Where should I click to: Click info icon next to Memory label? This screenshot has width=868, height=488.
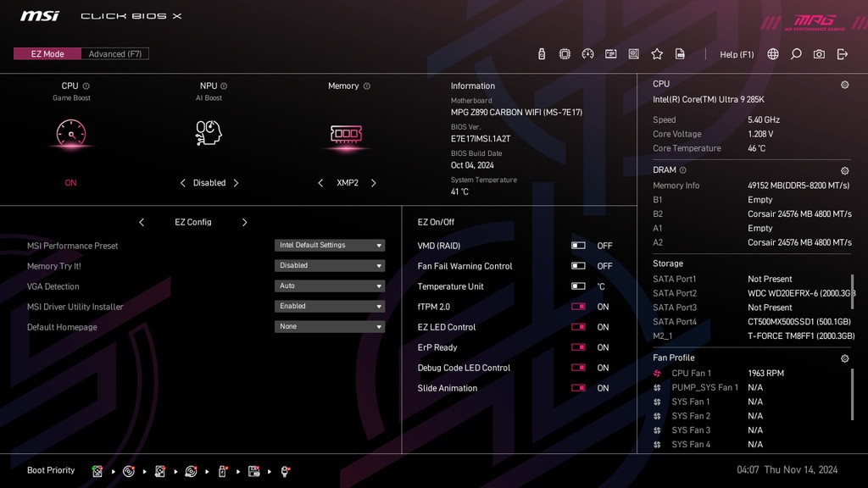(366, 86)
